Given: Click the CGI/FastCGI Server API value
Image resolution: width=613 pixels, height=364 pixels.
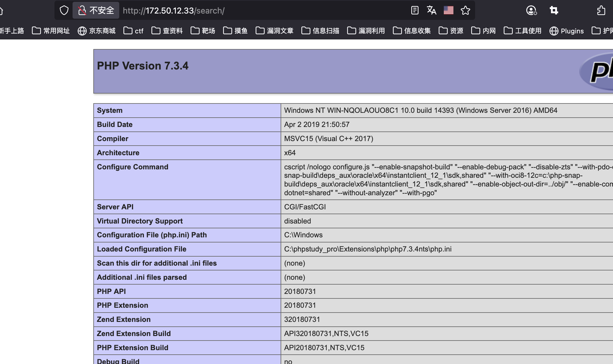Looking at the screenshot, I should 305,207.
